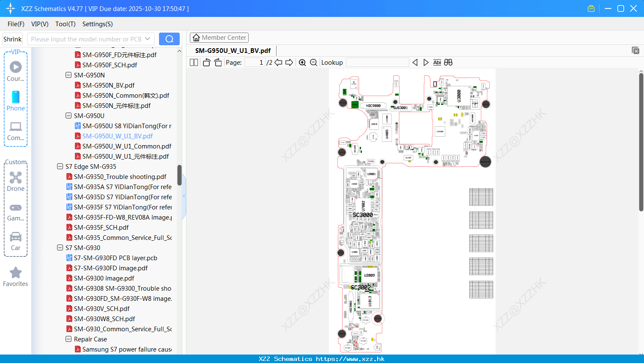Open Favorites star
644x363 pixels.
[16, 277]
